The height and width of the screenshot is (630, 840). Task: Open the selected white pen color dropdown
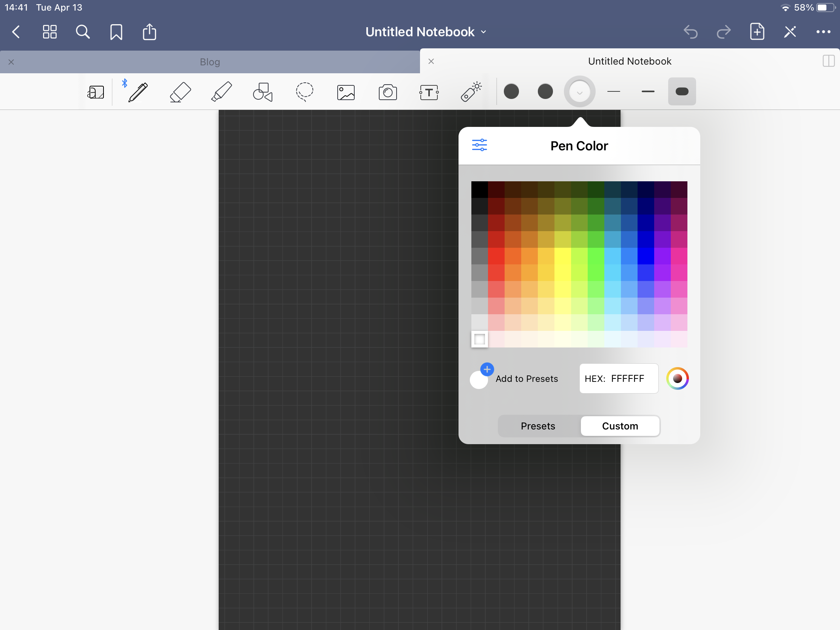click(x=579, y=91)
